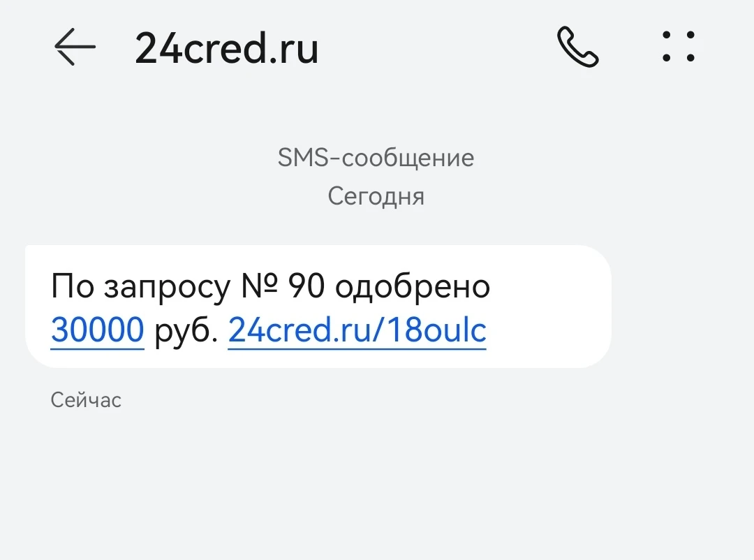Tap the ".ru" part of the header title
Screen dimensions: 754x560
(x=293, y=49)
